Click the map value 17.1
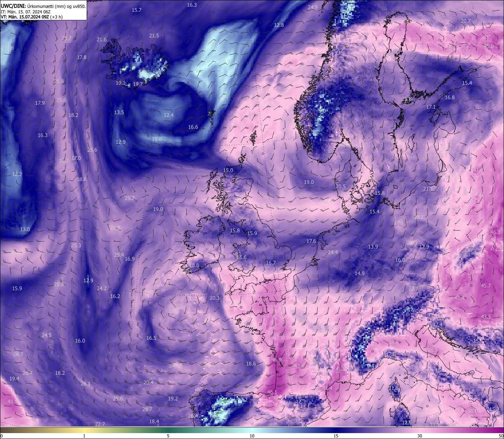Viewport: 504px width, 439px height. point(431,107)
